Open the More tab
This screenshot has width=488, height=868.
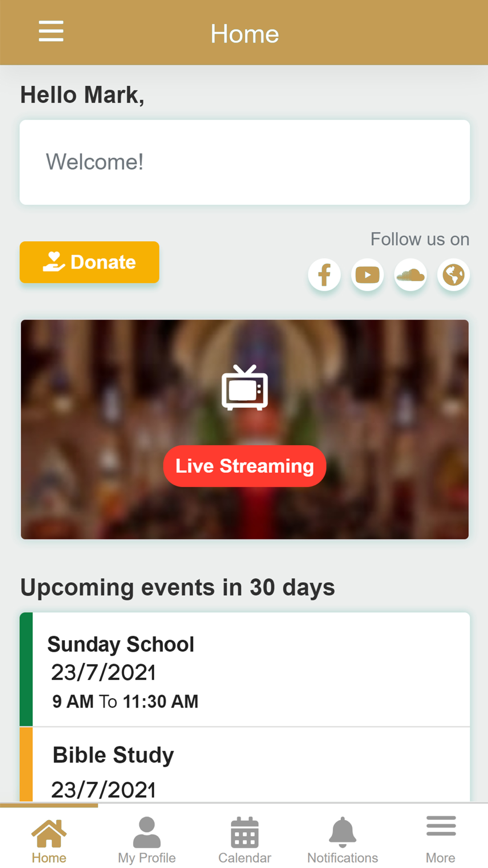(x=441, y=840)
